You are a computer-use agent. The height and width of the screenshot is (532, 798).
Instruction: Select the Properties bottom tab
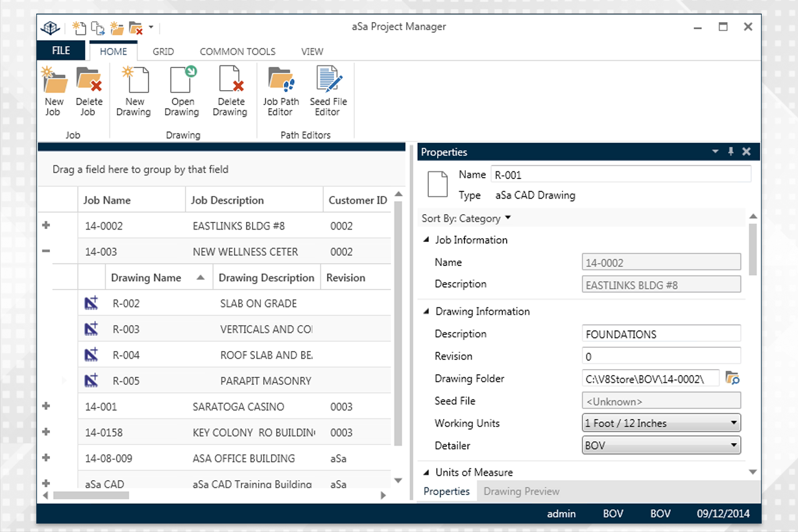point(446,491)
